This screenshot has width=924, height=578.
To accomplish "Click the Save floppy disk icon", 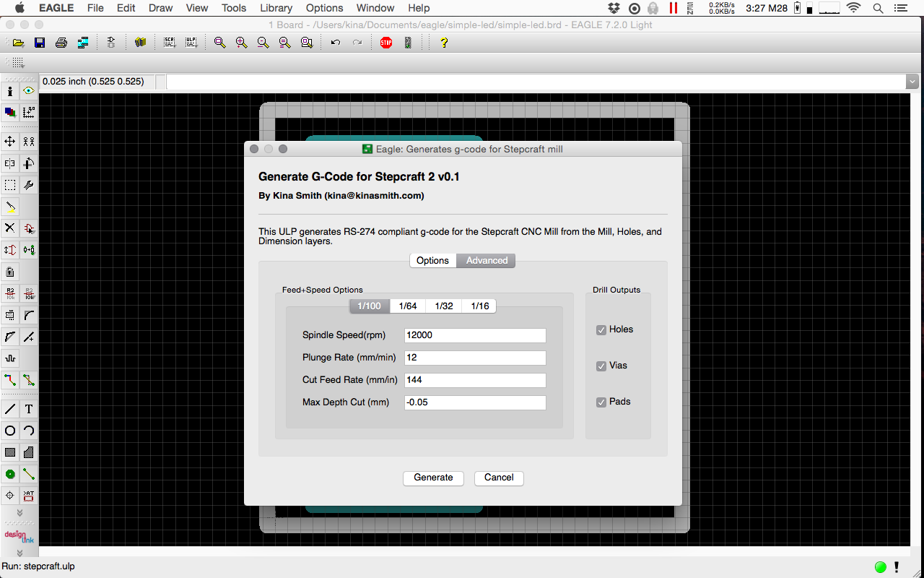I will click(40, 43).
